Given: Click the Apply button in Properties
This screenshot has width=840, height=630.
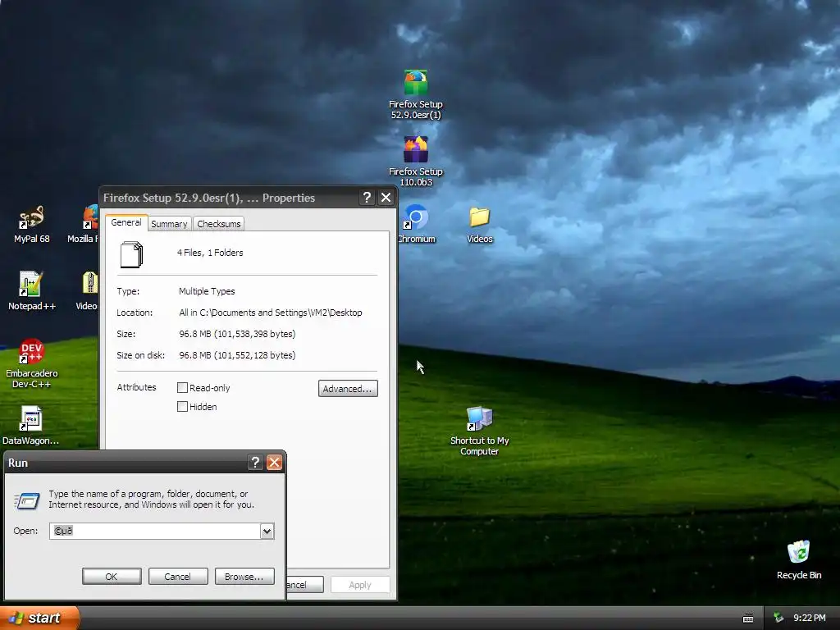Looking at the screenshot, I should click(360, 584).
